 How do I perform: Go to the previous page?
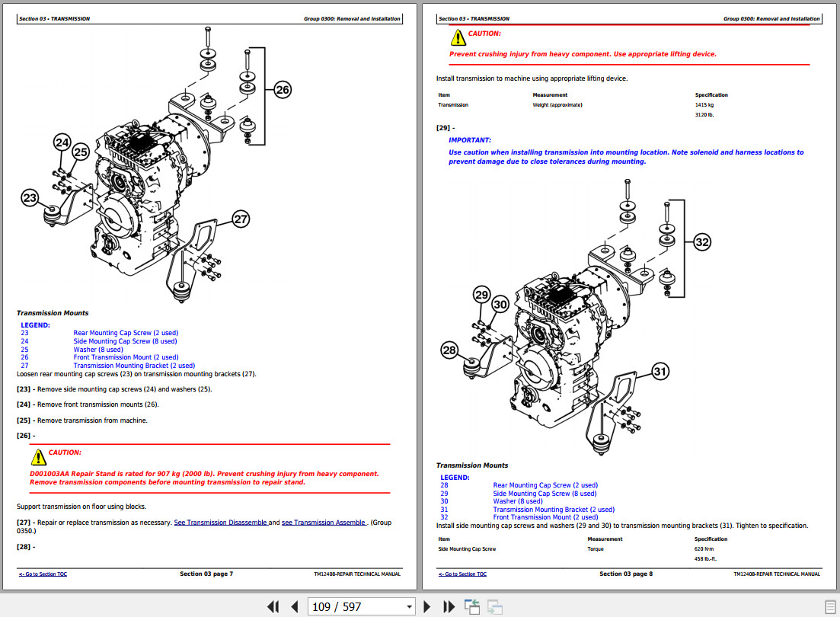click(x=294, y=607)
